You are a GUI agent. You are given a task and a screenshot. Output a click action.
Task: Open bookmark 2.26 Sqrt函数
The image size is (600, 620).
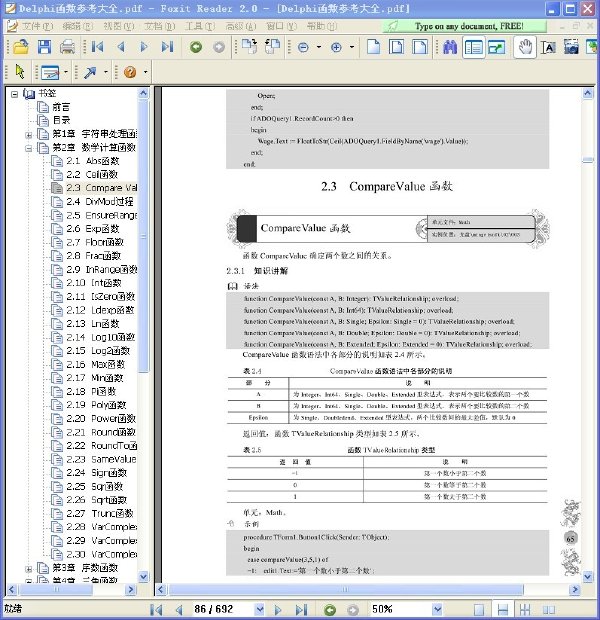pyautogui.click(x=97, y=500)
